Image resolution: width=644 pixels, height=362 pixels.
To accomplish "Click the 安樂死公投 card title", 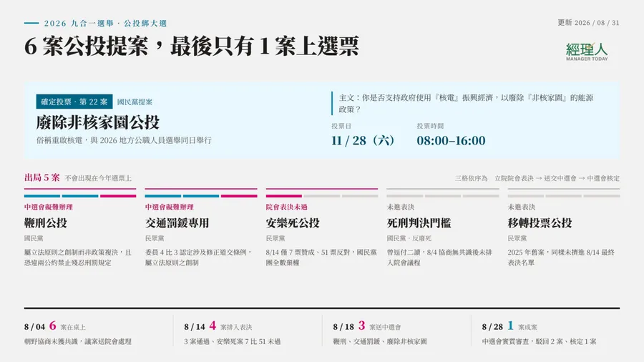I will (293, 223).
